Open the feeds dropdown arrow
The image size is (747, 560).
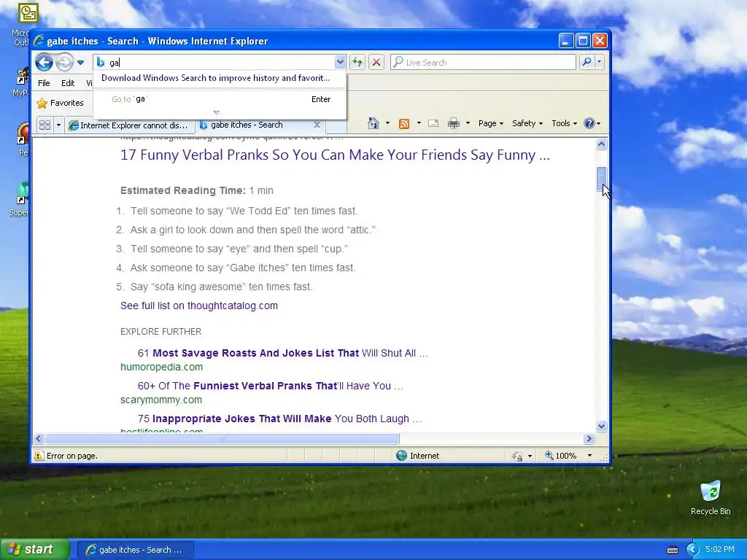click(x=419, y=123)
